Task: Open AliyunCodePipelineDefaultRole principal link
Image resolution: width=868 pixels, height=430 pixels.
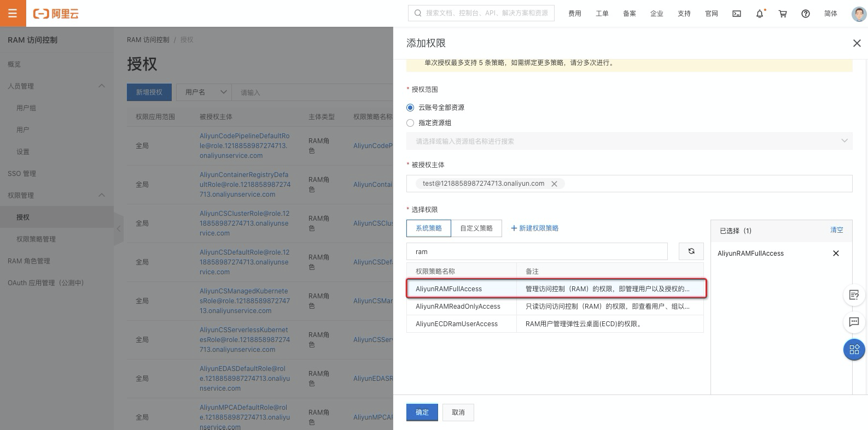Action: pos(244,146)
